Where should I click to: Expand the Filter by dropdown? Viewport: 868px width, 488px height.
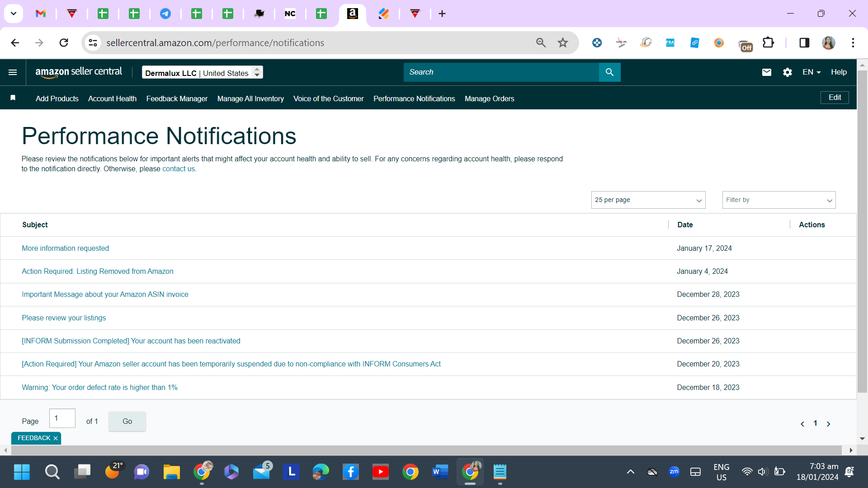pyautogui.click(x=779, y=200)
